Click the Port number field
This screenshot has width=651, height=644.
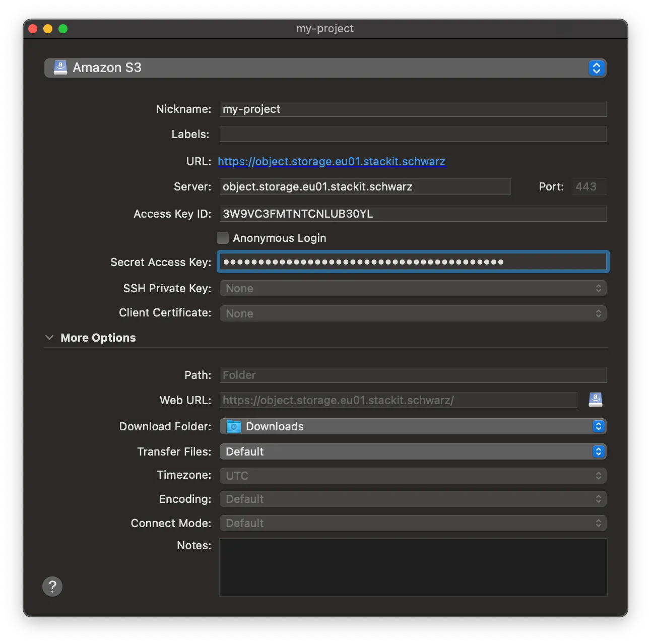(x=589, y=187)
